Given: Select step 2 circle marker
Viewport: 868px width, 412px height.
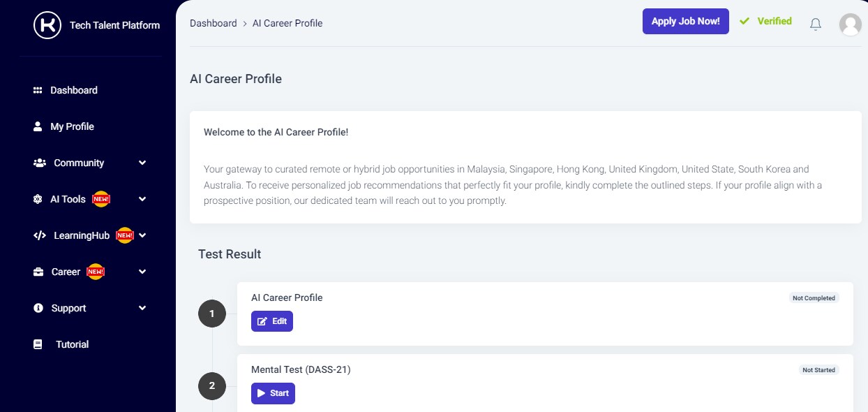Looking at the screenshot, I should (x=212, y=385).
